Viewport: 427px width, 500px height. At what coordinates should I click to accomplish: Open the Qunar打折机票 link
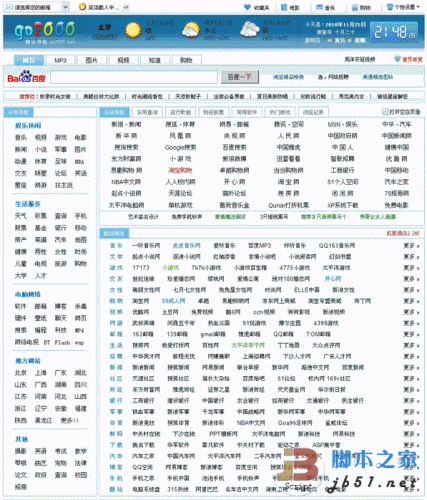point(289,205)
